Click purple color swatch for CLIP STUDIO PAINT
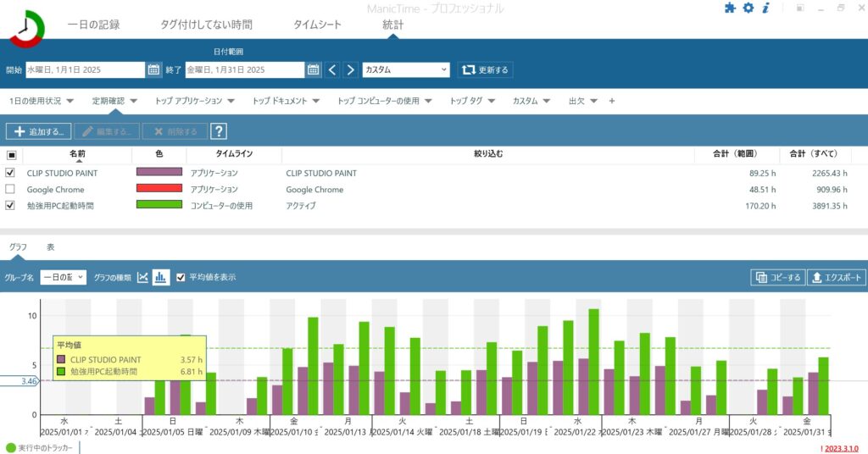868x454 pixels. [x=159, y=172]
